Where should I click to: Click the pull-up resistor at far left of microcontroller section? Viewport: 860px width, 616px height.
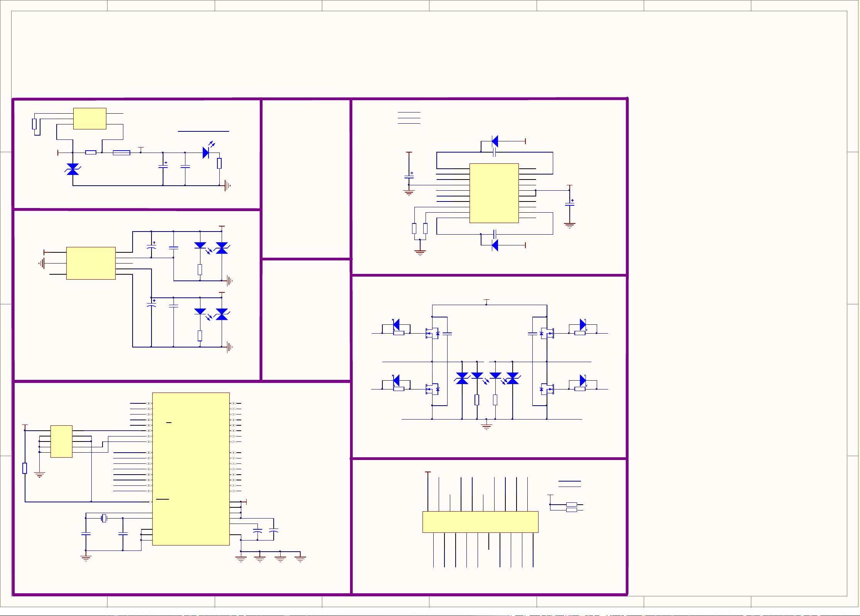click(x=25, y=468)
